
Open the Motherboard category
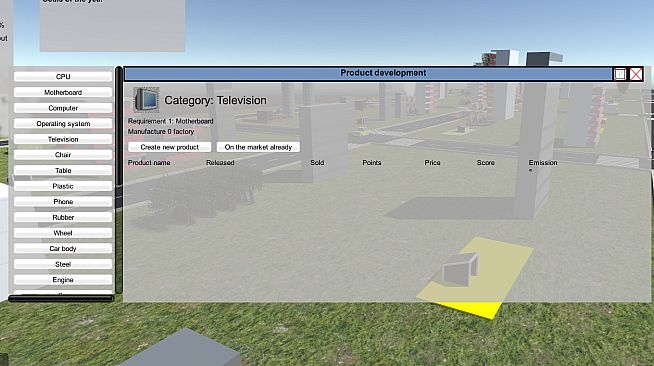coord(63,92)
